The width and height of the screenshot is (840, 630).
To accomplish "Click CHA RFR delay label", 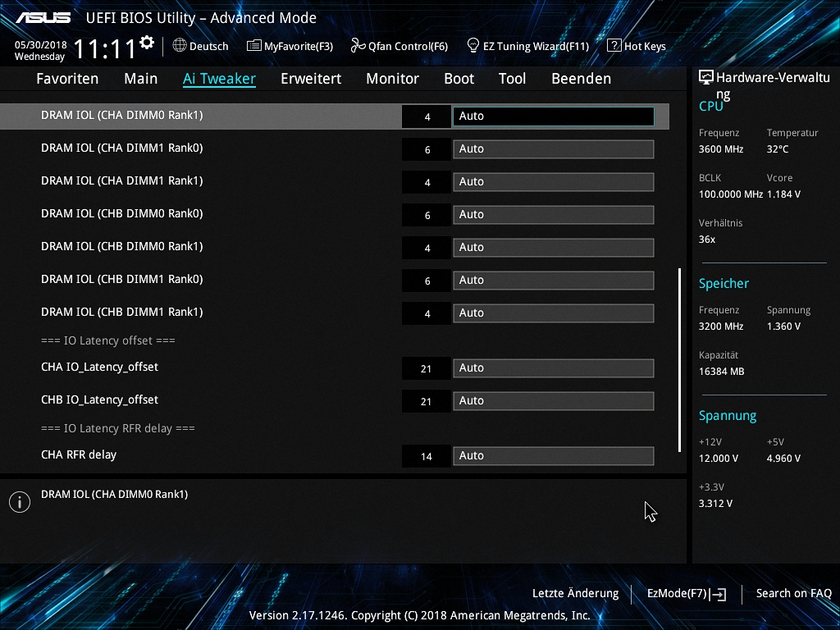I will point(79,454).
